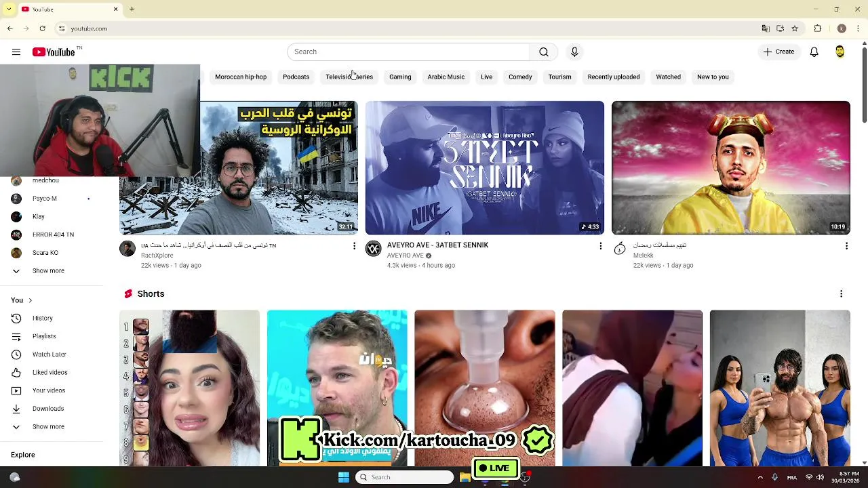
Task: Open Chrome three-dot menu
Action: (859, 28)
